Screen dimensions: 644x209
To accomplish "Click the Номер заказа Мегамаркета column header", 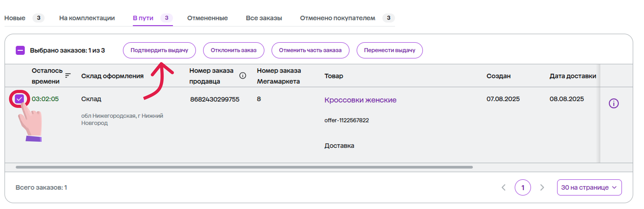I will point(279,76).
